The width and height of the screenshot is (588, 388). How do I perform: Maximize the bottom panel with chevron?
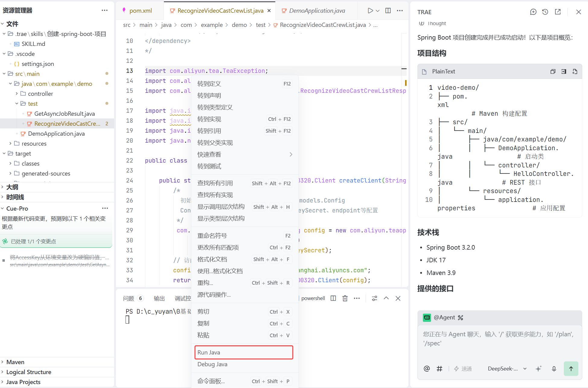(386, 298)
